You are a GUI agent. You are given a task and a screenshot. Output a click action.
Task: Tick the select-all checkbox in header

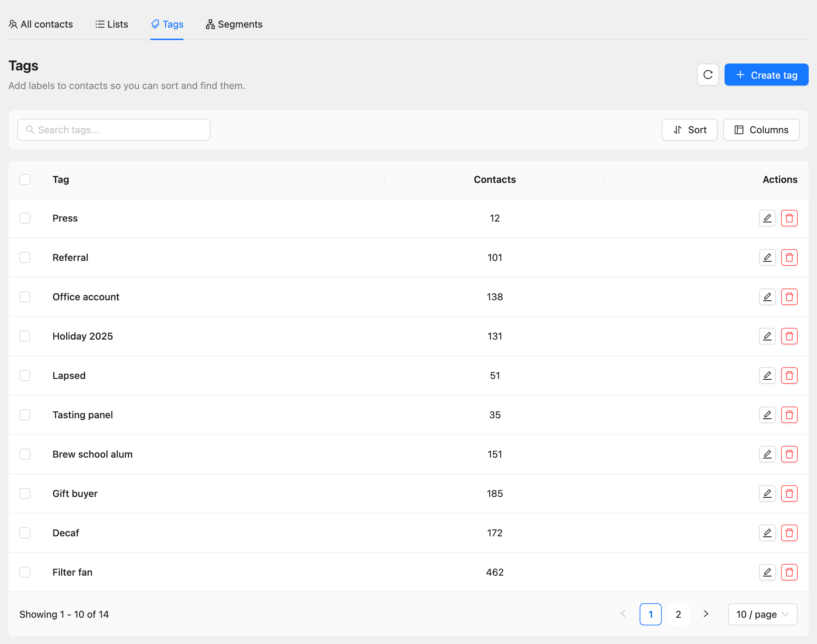coord(25,179)
